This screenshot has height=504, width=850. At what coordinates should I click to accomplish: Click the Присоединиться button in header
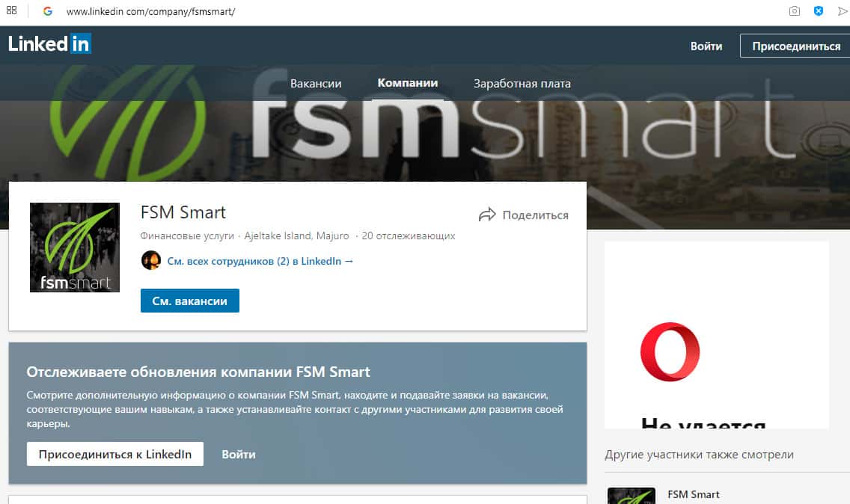point(796,46)
